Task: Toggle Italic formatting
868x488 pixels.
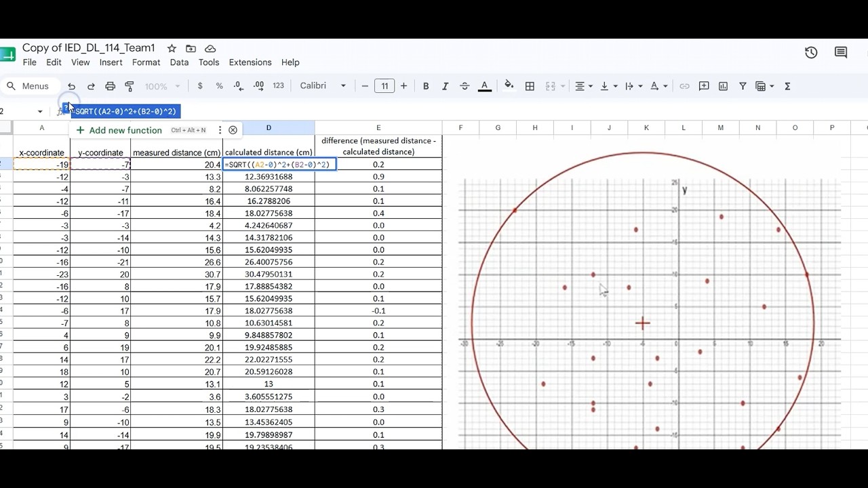Action: 445,86
